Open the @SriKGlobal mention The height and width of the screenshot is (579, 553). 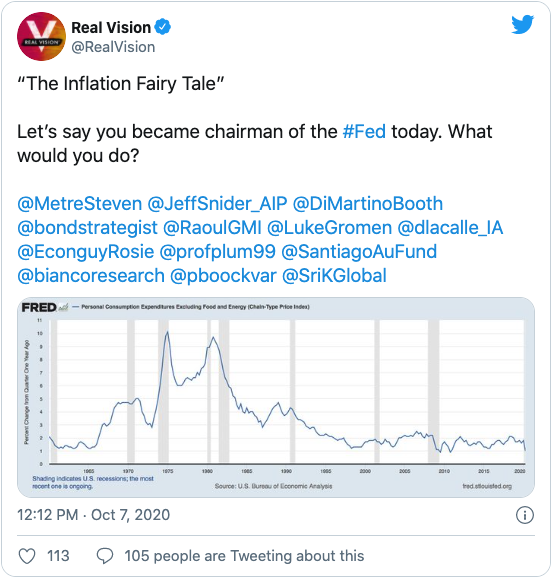point(334,276)
